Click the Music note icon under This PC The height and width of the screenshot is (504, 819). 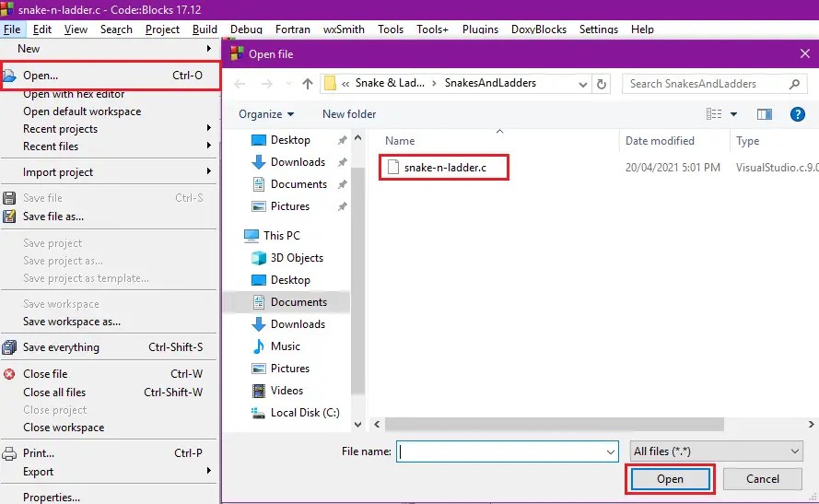pyautogui.click(x=259, y=346)
